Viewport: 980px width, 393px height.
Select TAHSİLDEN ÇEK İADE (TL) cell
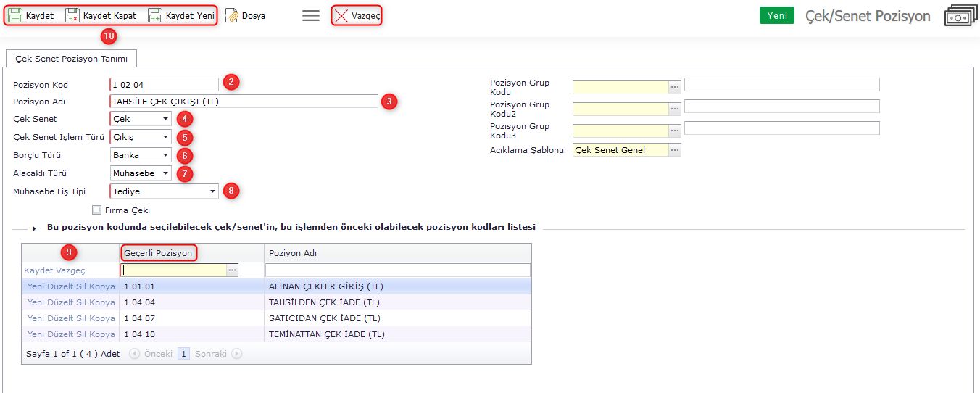point(397,302)
